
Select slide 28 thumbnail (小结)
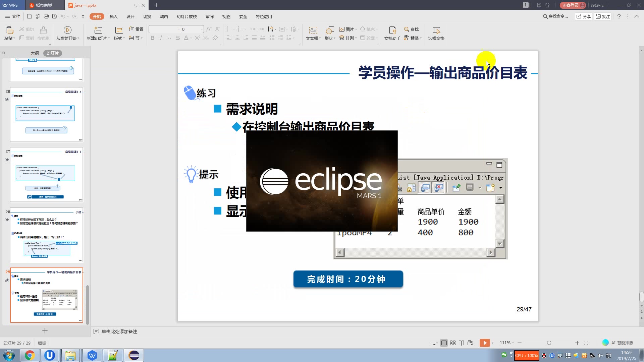pyautogui.click(x=46, y=235)
